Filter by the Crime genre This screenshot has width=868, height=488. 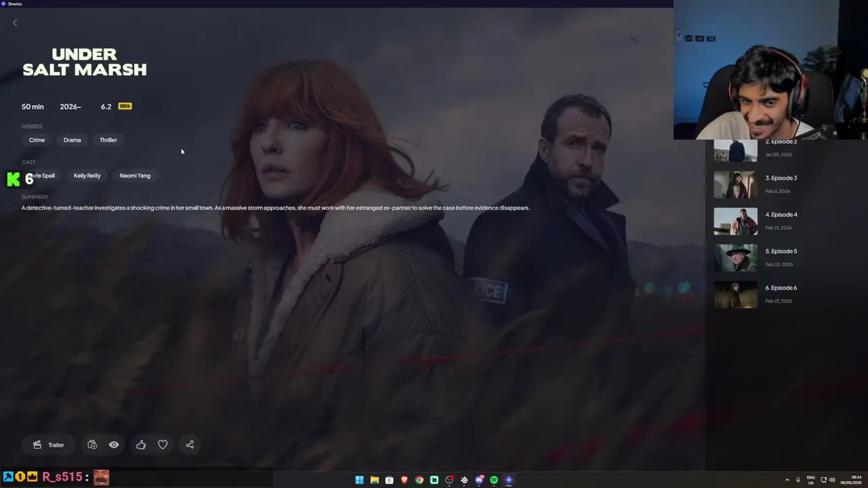[x=37, y=140]
